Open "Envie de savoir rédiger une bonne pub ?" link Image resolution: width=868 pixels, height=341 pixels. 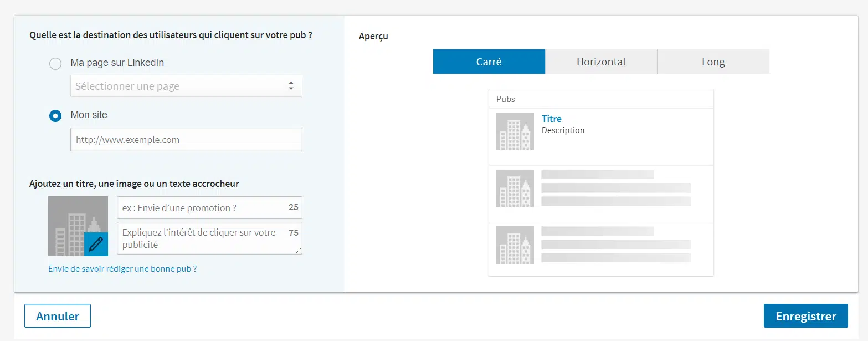[x=122, y=269]
